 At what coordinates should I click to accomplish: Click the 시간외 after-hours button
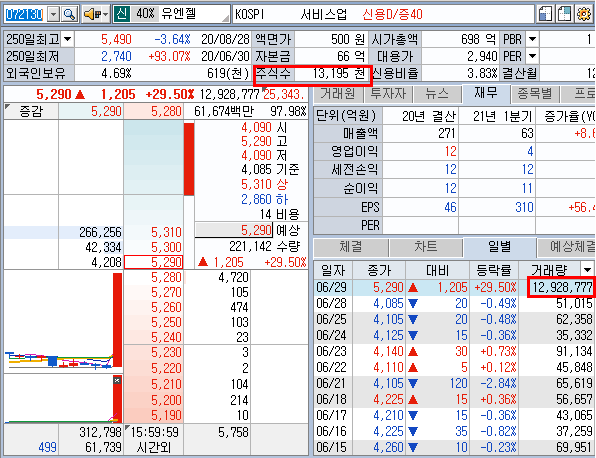click(x=154, y=447)
